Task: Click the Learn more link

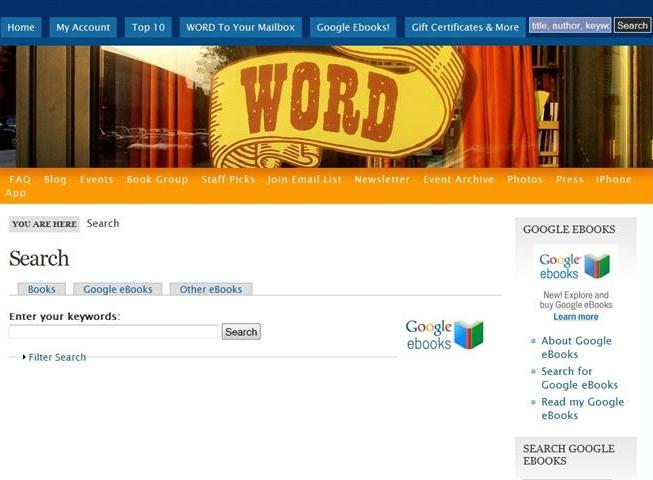Action: tap(576, 317)
